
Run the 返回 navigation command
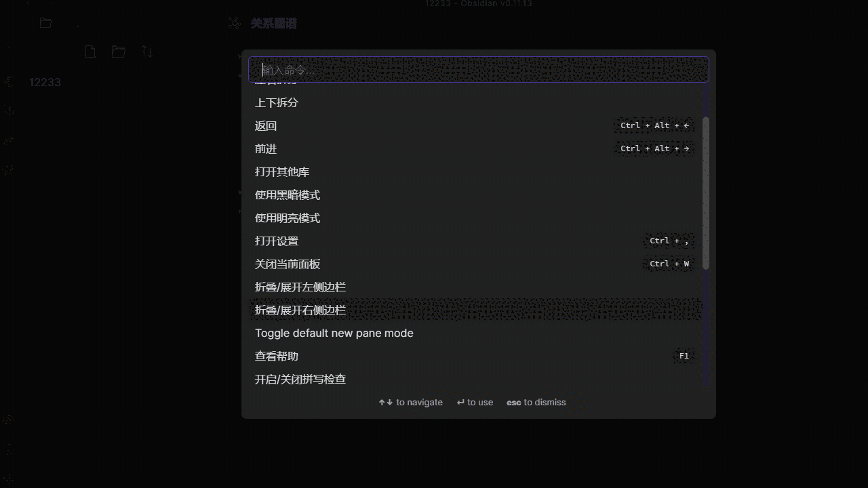[x=265, y=125]
